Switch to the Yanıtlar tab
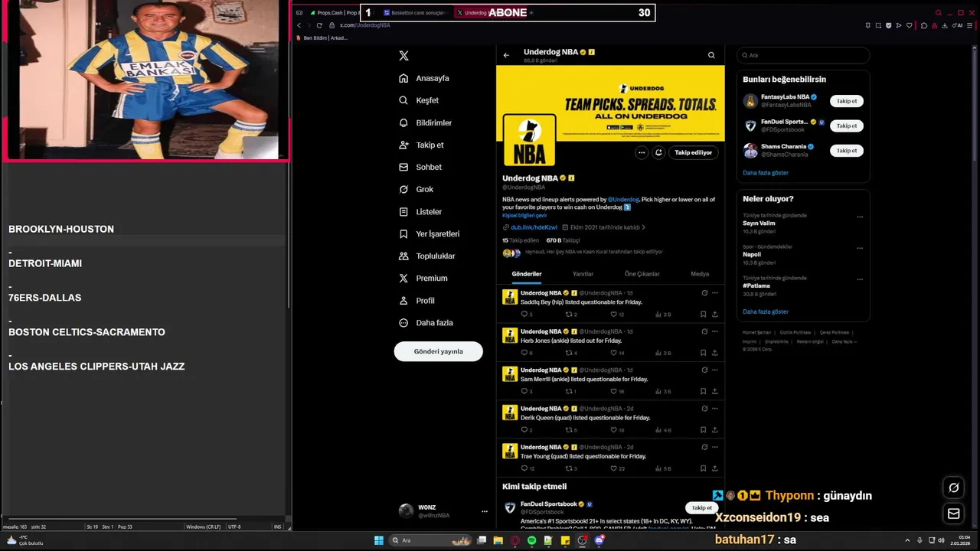The height and width of the screenshot is (551, 980). coord(583,274)
